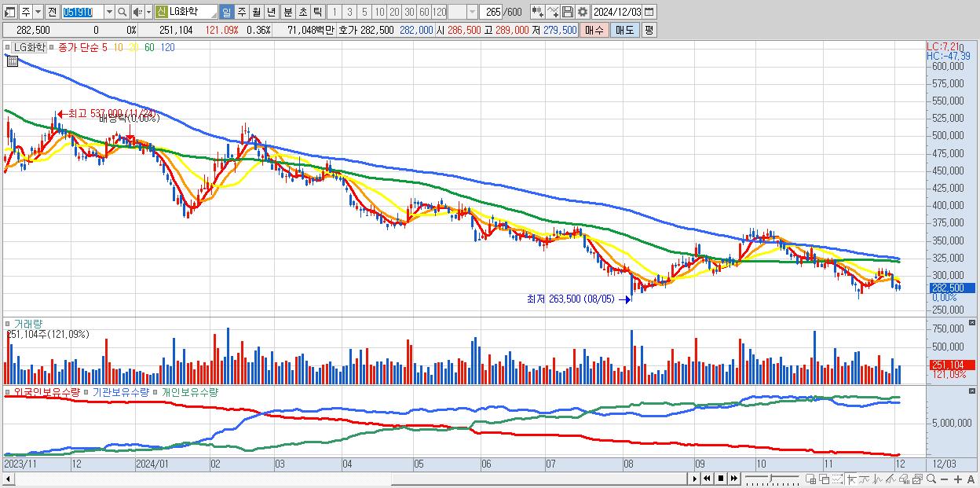Open the custom interval dropdown arrow
980x488 pixels.
471,12
